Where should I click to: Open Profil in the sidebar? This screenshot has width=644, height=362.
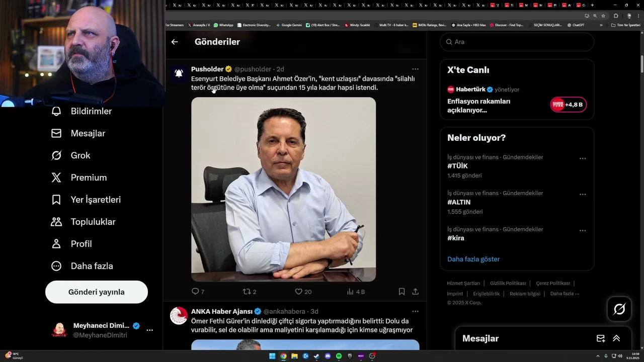[71, 244]
